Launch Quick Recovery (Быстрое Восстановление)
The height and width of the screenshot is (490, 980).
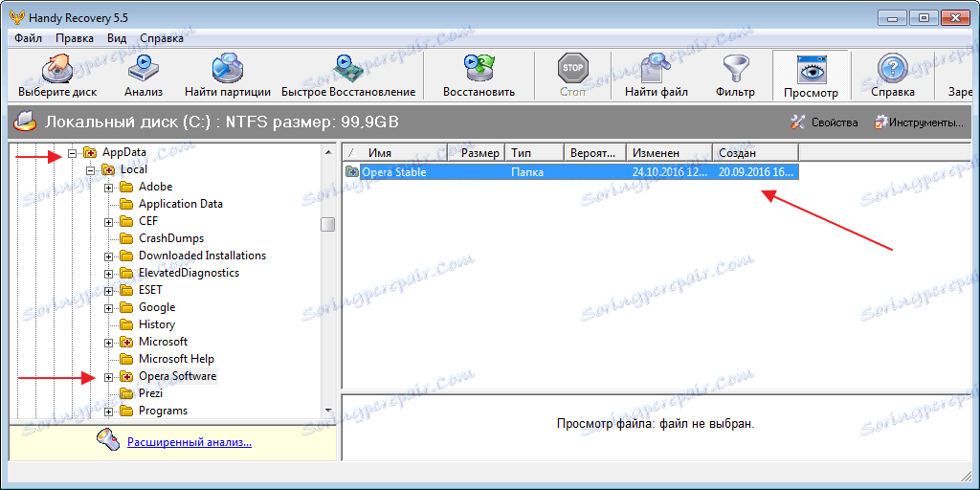[348, 76]
